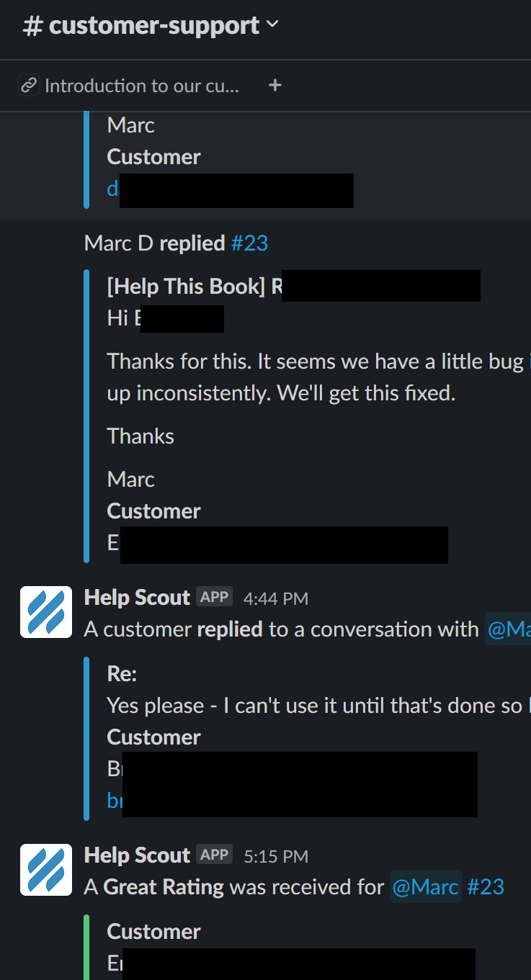This screenshot has height=980, width=531.
Task: Click the link icon beside the Introduction bookmark
Action: pos(29,86)
